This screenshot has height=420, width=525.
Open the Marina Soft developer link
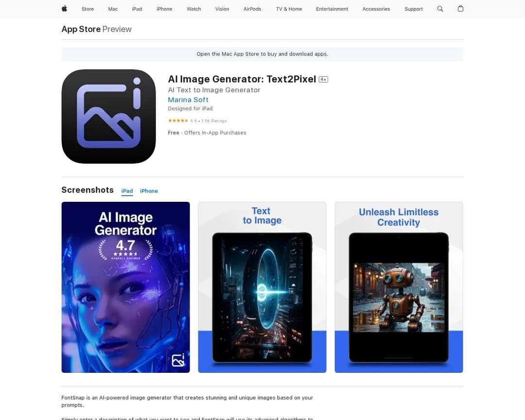click(x=188, y=100)
